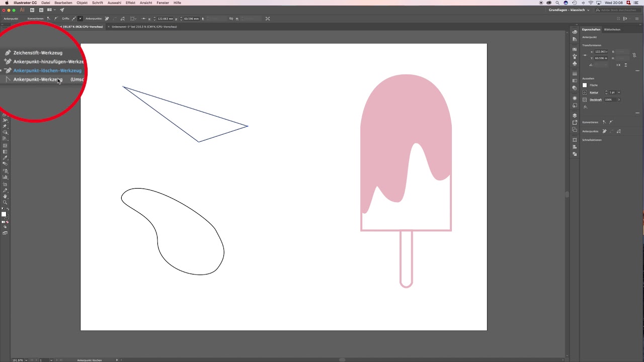644x362 pixels.
Task: Edit the Y coordinate field in control bar
Action: point(192,19)
